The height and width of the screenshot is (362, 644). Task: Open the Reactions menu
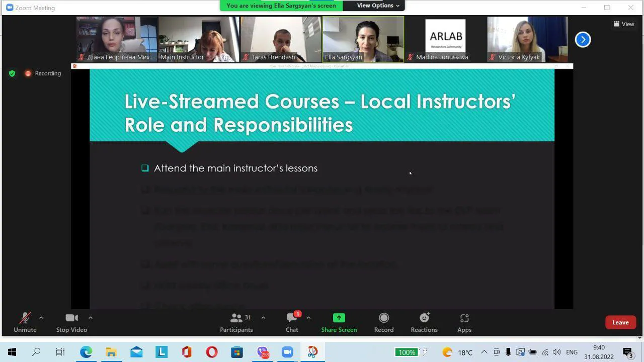pyautogui.click(x=424, y=322)
